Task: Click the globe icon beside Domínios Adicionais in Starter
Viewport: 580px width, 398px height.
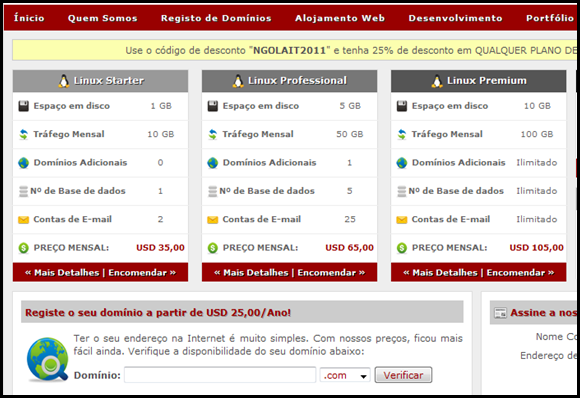Action: (x=24, y=163)
